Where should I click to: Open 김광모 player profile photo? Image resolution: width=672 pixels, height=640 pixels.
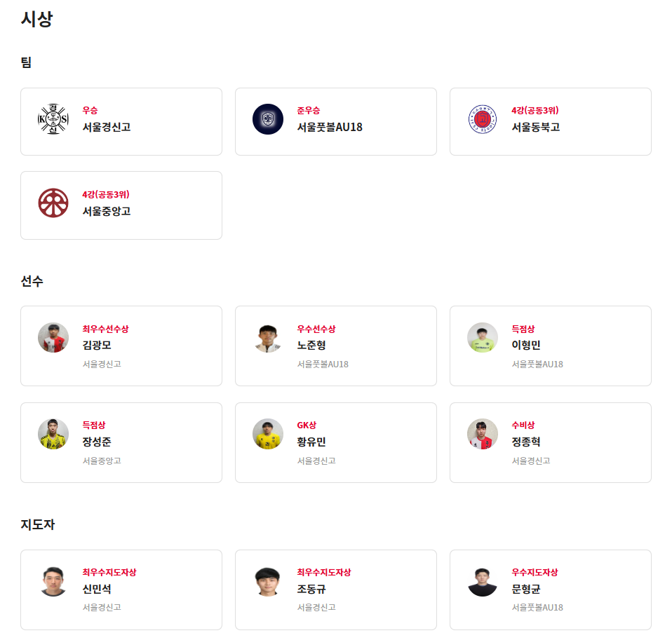click(53, 338)
